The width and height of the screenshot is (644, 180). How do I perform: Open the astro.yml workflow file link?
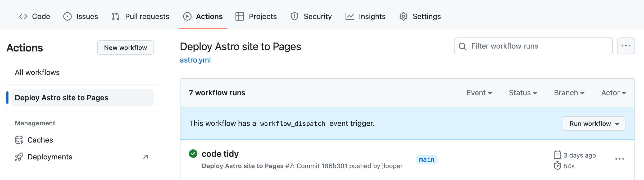(195, 60)
